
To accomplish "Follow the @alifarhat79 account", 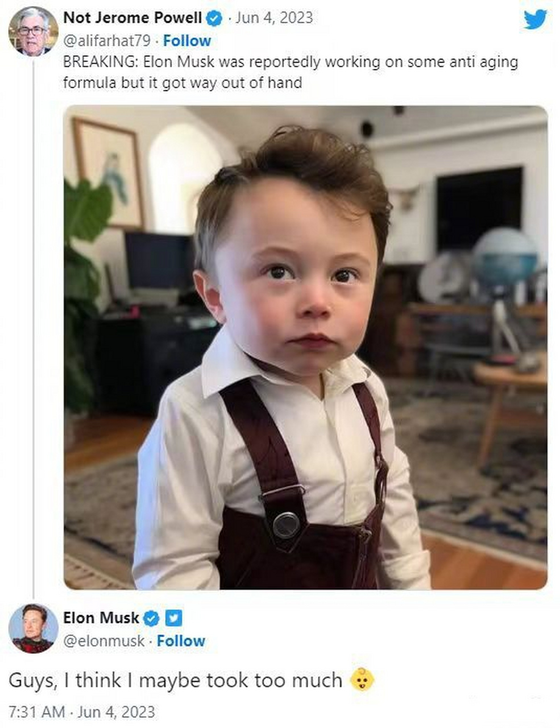I will pyautogui.click(x=186, y=41).
